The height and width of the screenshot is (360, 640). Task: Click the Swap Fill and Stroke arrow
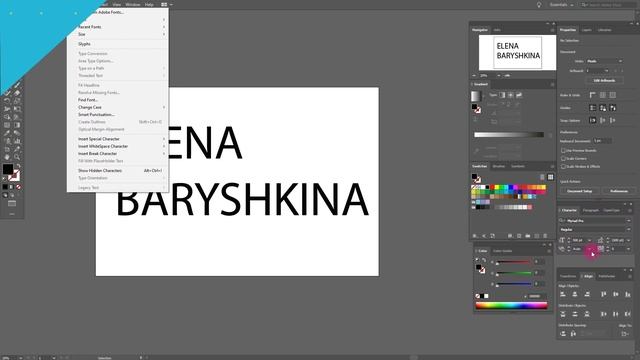(18, 165)
